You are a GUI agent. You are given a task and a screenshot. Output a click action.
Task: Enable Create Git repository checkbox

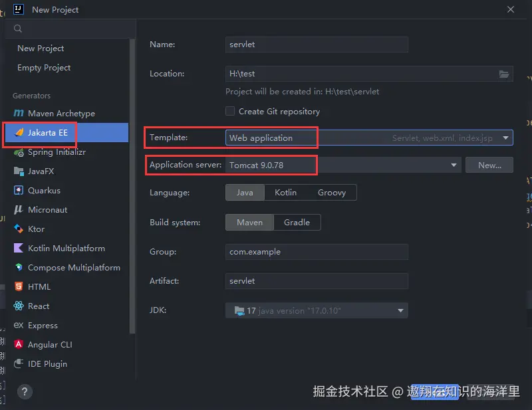tap(230, 111)
